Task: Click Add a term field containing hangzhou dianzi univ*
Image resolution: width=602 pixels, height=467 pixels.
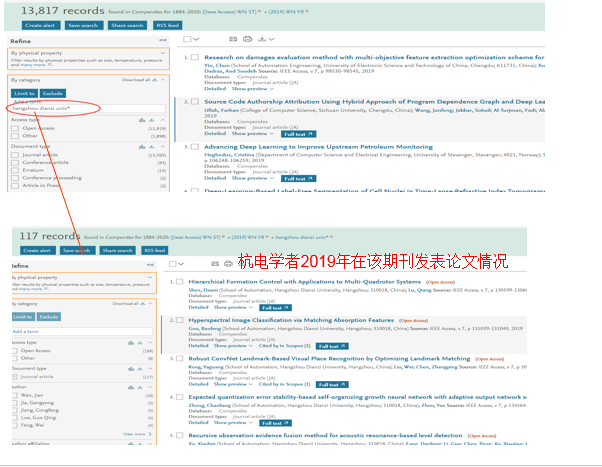Action: [x=89, y=108]
